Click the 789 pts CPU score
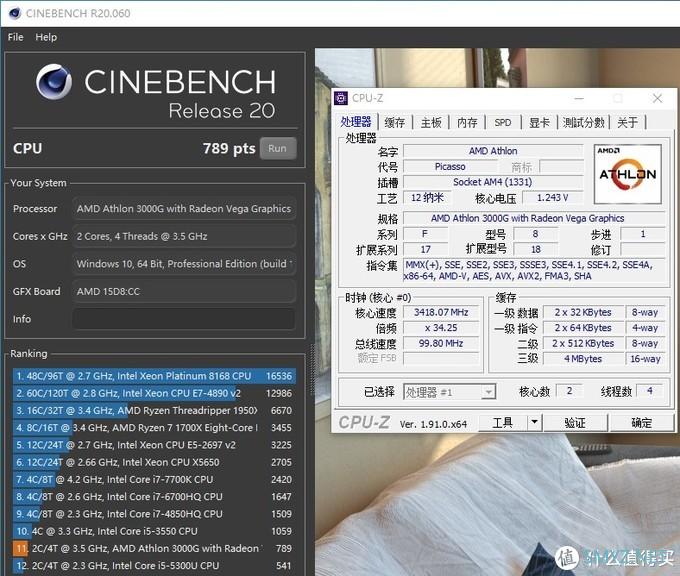The width and height of the screenshot is (680, 576). click(x=229, y=149)
